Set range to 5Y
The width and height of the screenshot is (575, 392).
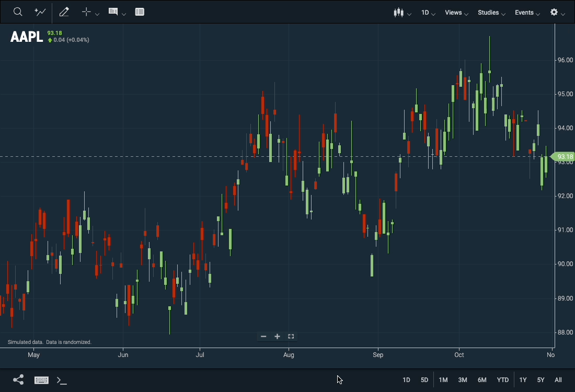click(x=541, y=380)
